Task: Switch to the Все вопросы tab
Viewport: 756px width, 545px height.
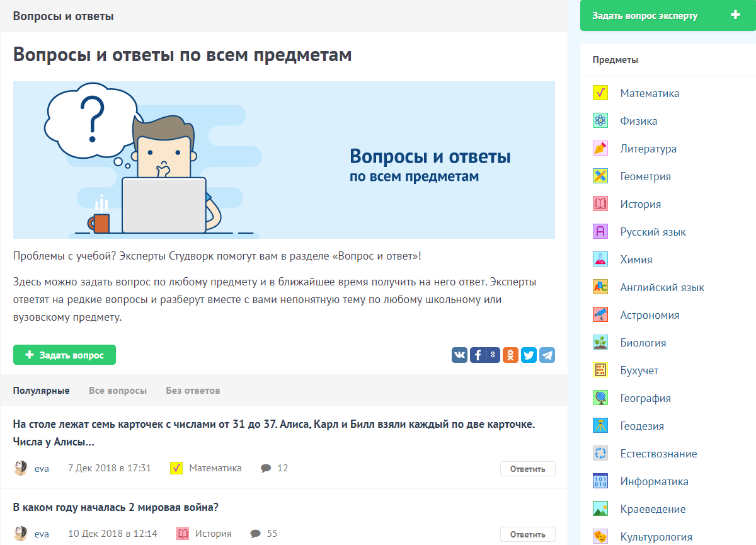Action: (x=118, y=391)
